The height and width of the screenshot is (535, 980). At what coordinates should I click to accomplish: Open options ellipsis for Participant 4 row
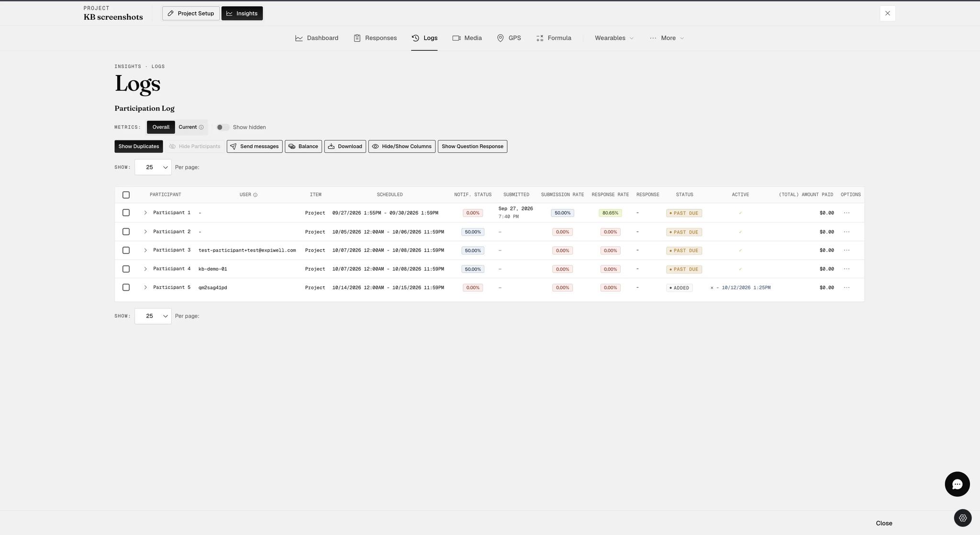tap(846, 269)
